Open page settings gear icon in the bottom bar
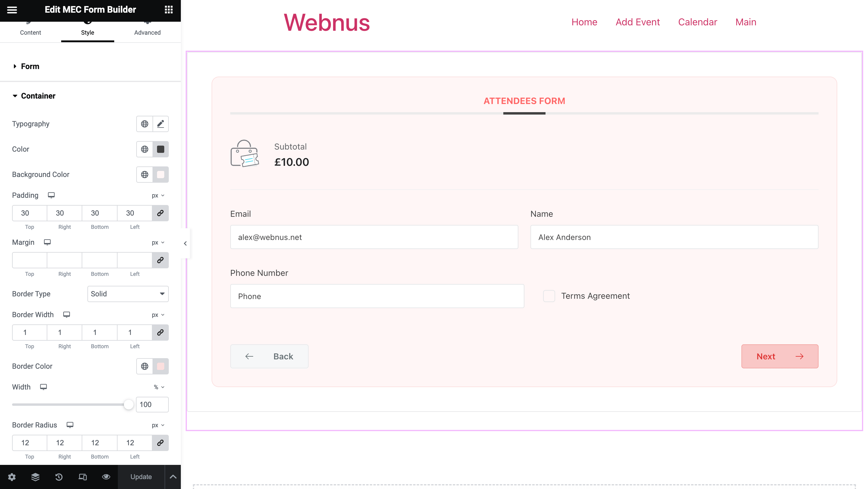Viewport: 868px width, 489px height. [x=12, y=477]
